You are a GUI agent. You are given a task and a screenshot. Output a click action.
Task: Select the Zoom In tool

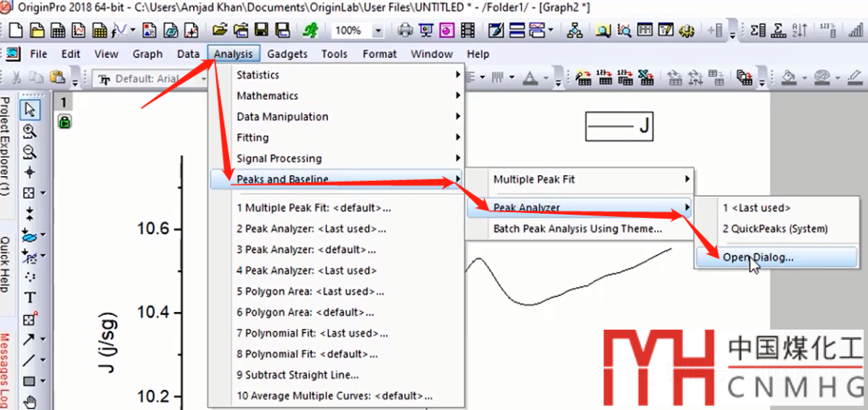[x=30, y=130]
